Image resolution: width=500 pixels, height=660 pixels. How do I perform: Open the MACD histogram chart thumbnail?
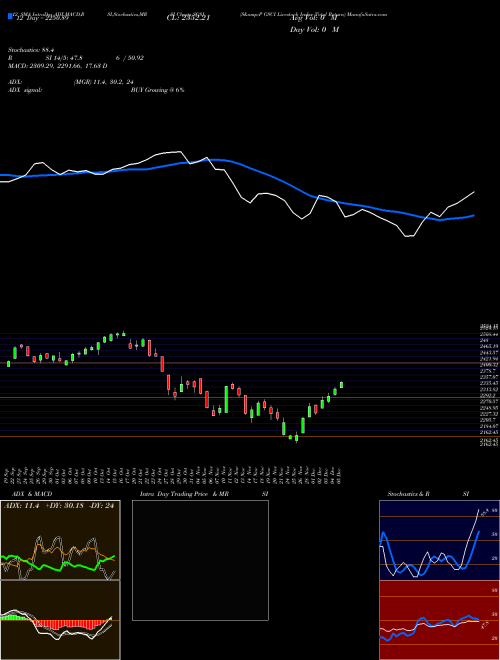coord(60,620)
